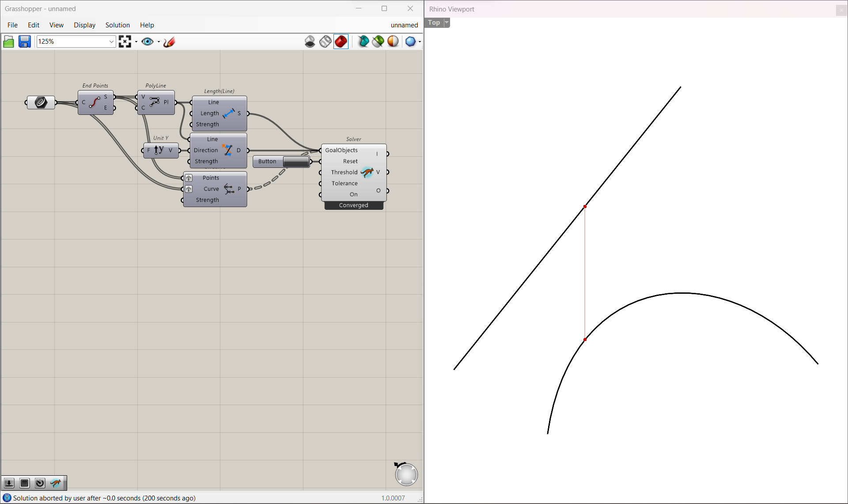Click the canvas navigation compass widget
Image resolution: width=848 pixels, height=504 pixels.
pyautogui.click(x=406, y=474)
